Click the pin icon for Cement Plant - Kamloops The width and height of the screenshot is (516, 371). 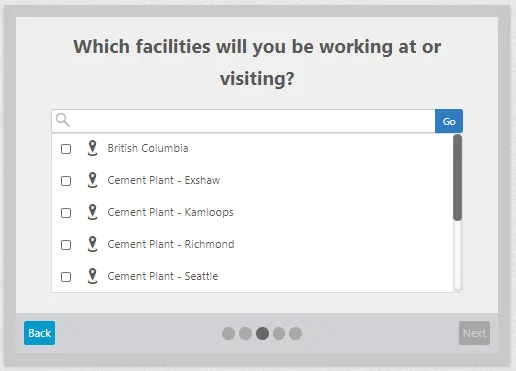[92, 212]
